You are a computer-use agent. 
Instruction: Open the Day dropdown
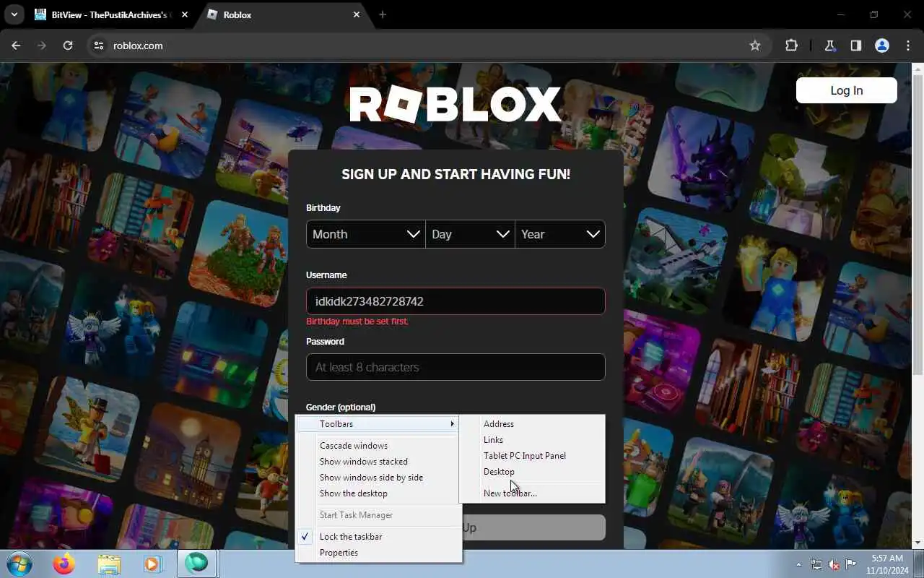470,234
